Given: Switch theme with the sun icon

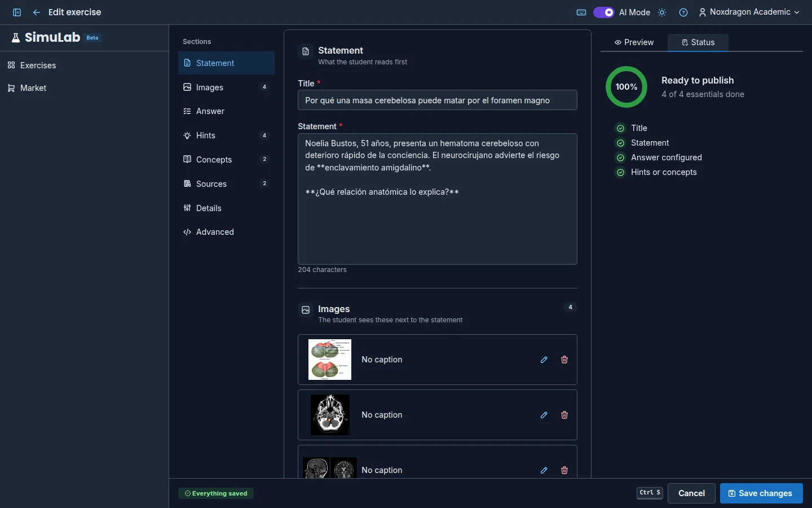Looking at the screenshot, I should point(663,12).
